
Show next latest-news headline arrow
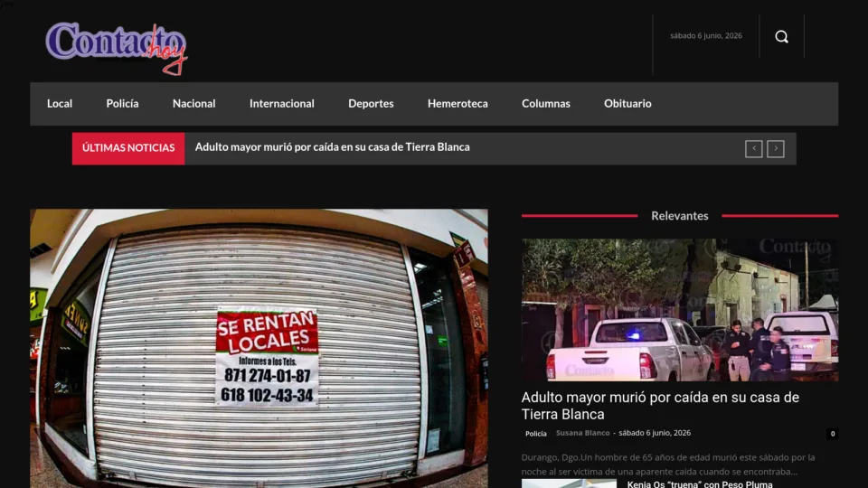776,148
